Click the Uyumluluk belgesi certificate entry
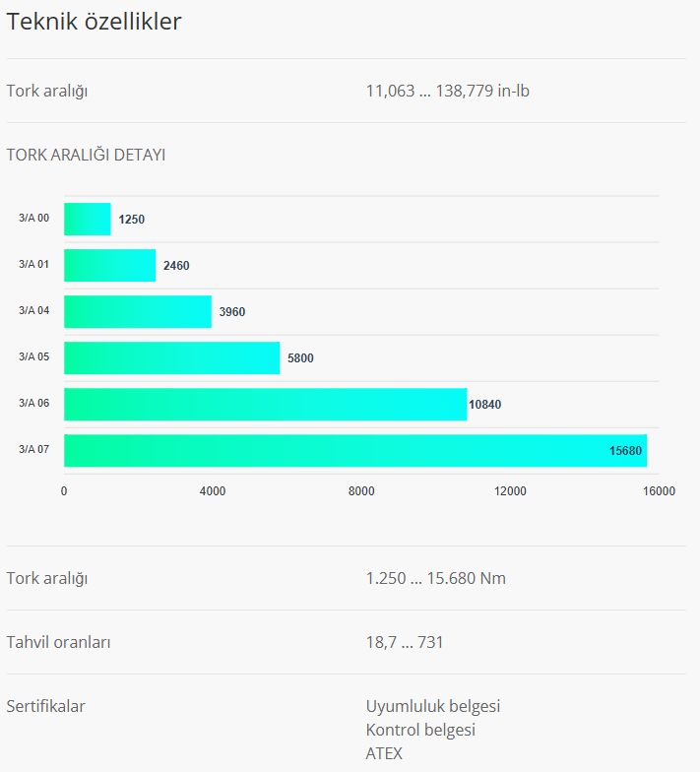Image resolution: width=700 pixels, height=772 pixels. coord(433,706)
